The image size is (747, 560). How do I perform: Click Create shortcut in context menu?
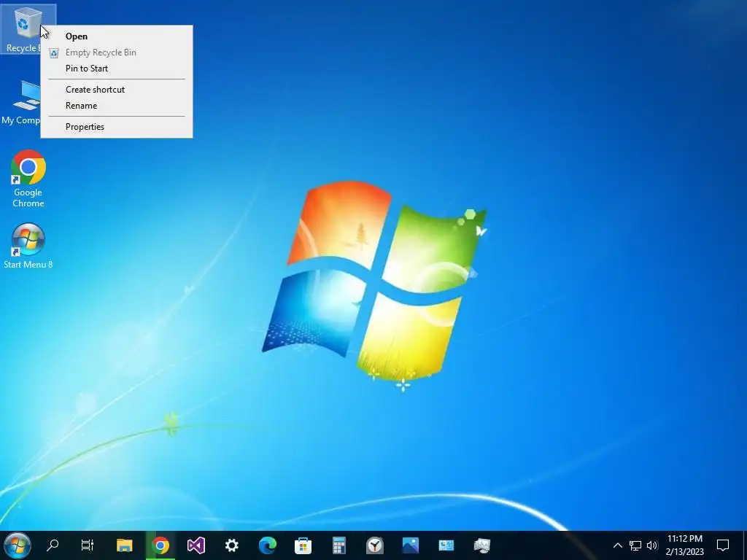pyautogui.click(x=117, y=90)
